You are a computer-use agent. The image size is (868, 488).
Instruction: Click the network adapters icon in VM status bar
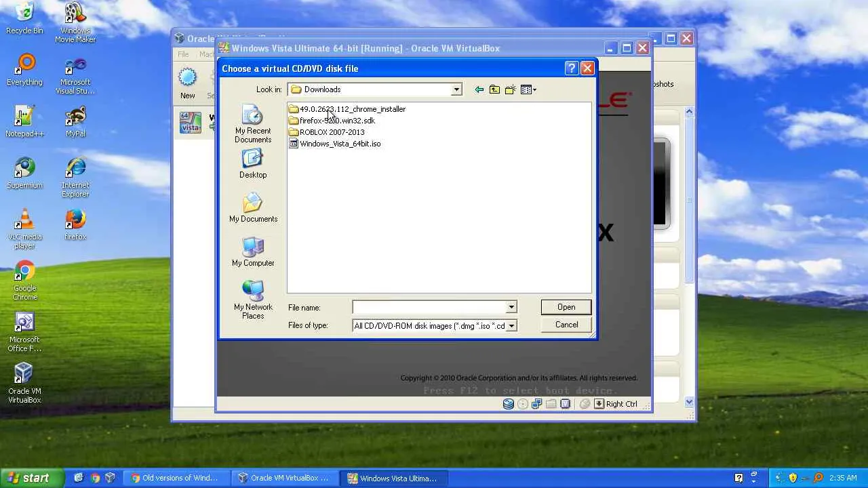pyautogui.click(x=537, y=404)
